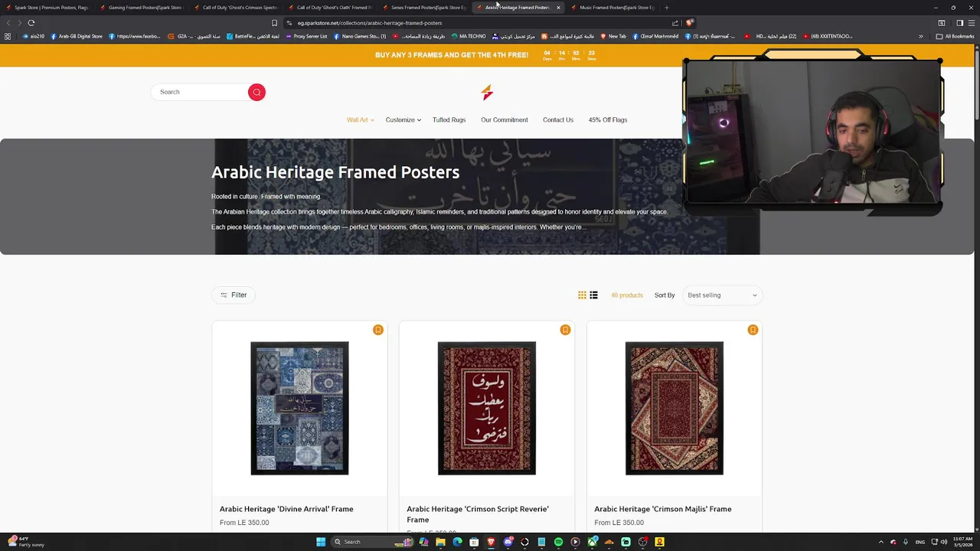Click the volume icon in system tray
This screenshot has height=551, width=980.
pyautogui.click(x=943, y=542)
